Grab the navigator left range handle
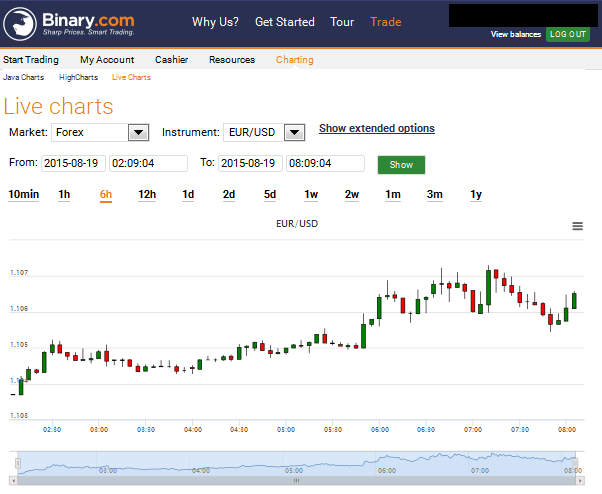The width and height of the screenshot is (602, 494). tap(18, 463)
